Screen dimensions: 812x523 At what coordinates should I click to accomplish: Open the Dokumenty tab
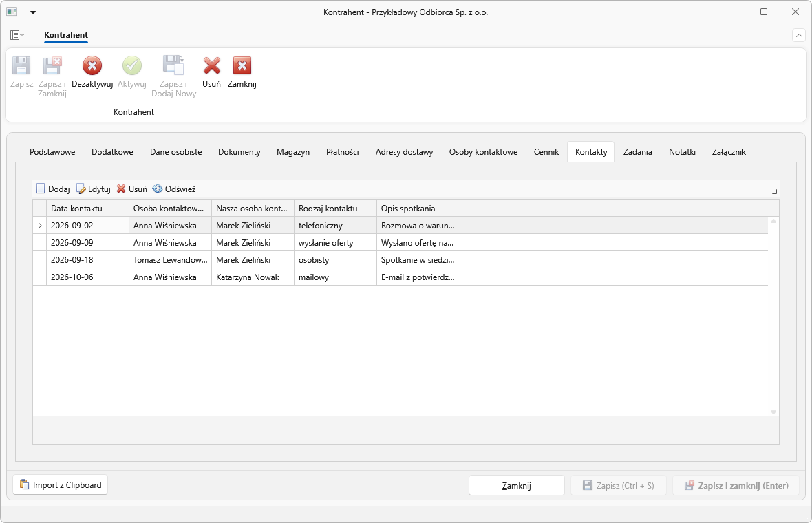239,151
